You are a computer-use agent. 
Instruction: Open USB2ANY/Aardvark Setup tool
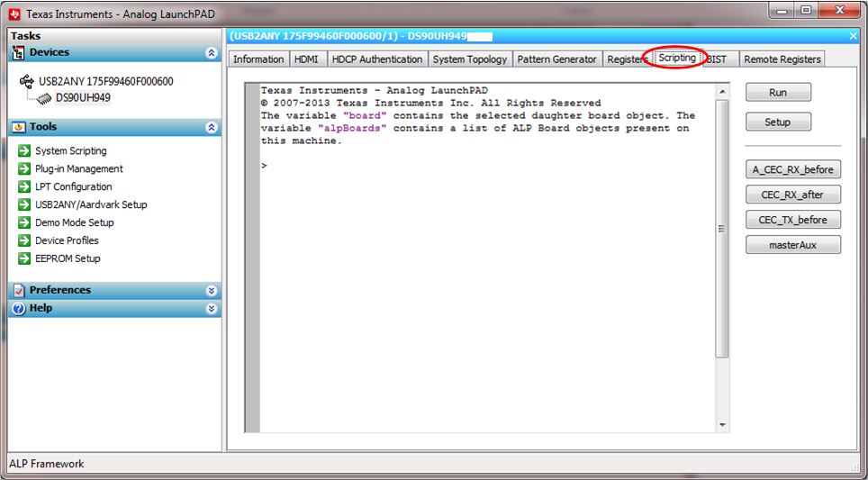pyautogui.click(x=91, y=204)
